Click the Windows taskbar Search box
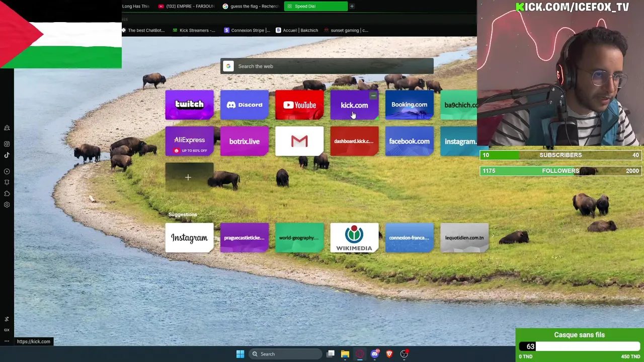The image size is (644, 362). pyautogui.click(x=285, y=354)
